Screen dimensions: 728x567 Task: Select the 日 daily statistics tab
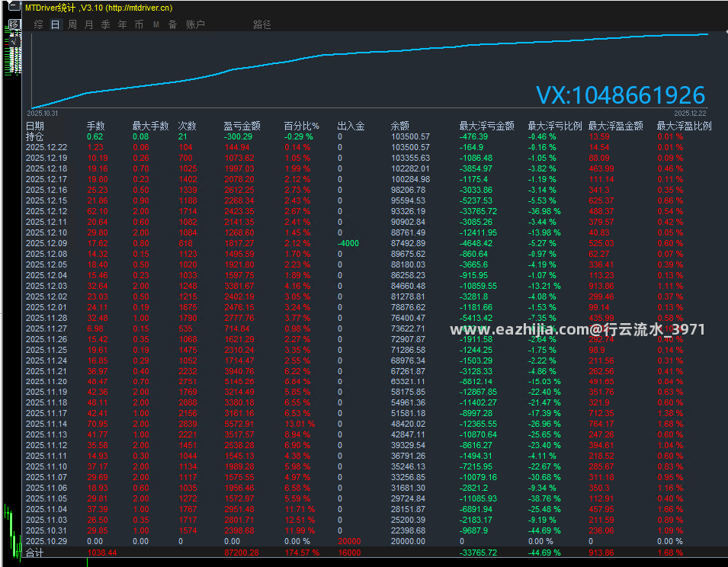(x=55, y=24)
